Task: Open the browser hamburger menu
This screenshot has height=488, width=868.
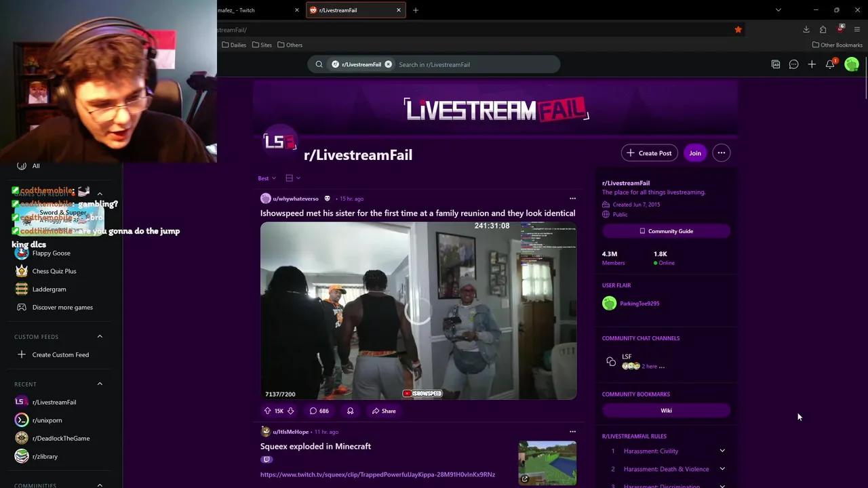Action: [857, 29]
